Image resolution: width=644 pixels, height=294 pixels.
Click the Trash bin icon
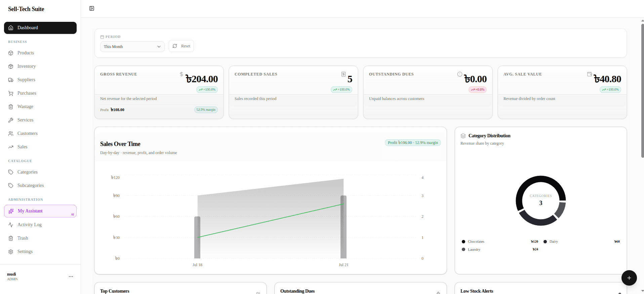11,238
